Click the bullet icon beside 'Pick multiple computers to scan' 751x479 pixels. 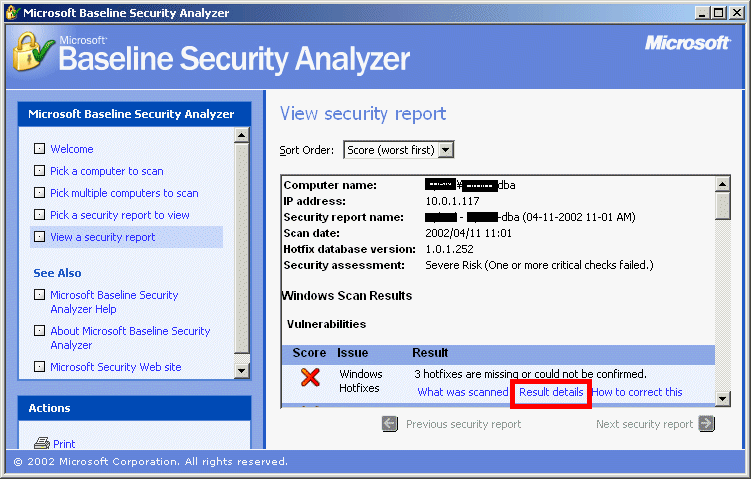(x=39, y=193)
